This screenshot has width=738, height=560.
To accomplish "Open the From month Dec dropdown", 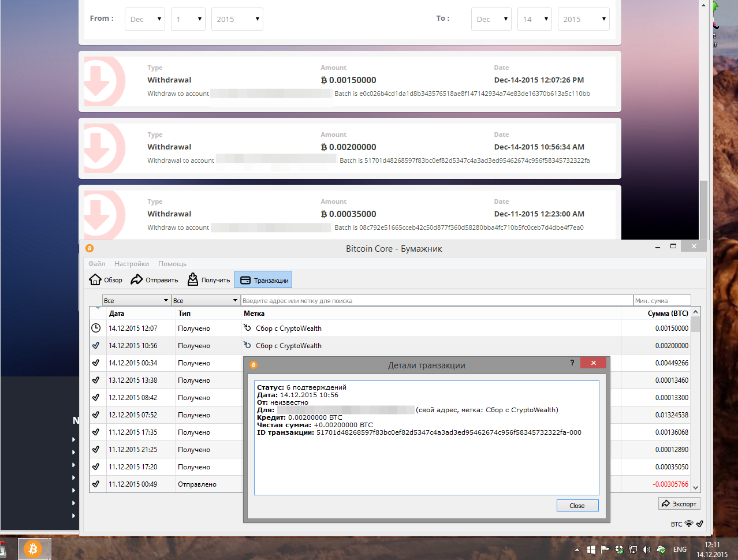I will tap(144, 19).
